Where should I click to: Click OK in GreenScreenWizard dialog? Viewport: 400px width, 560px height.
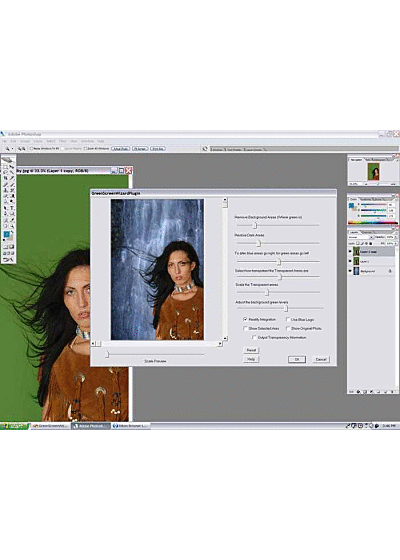click(x=297, y=359)
